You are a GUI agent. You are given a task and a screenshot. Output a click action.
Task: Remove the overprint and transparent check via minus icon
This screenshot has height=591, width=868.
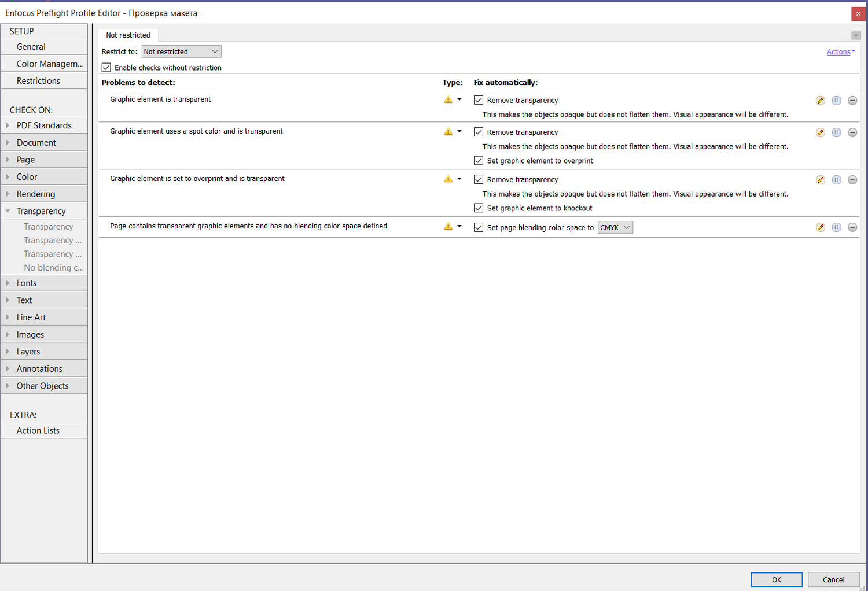pyautogui.click(x=852, y=180)
